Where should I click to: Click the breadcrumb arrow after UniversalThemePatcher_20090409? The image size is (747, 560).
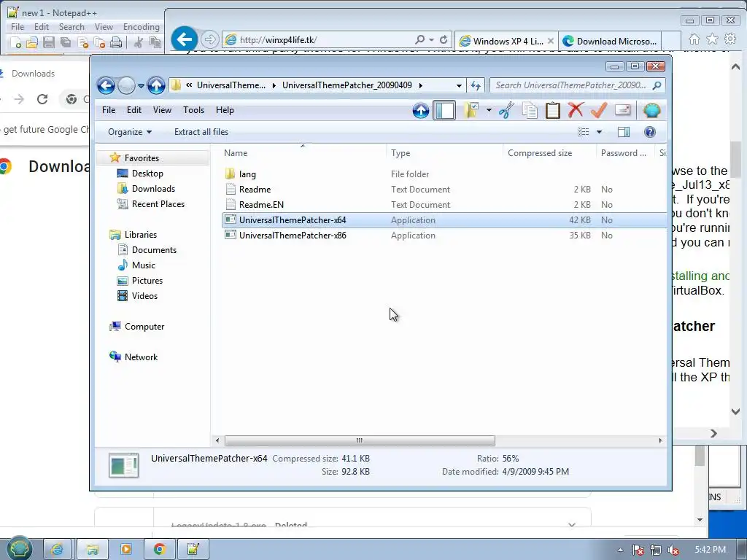click(421, 86)
